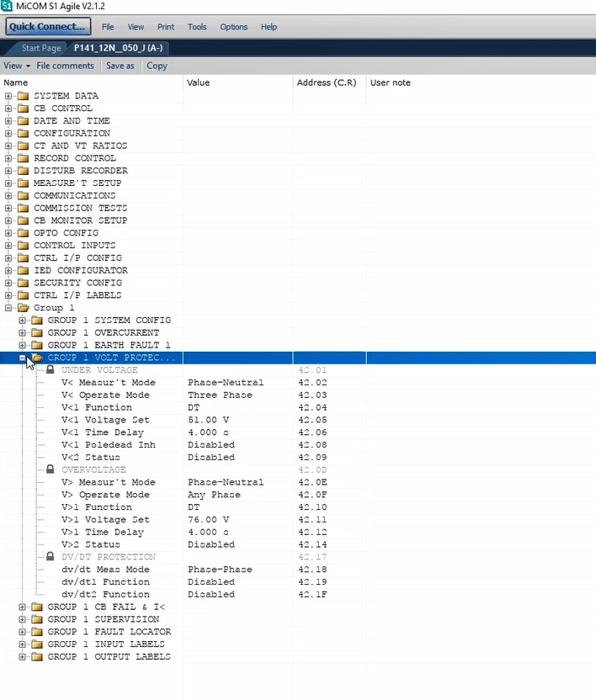
Task: Collapse the Group 1 tree node
Action: [8, 308]
